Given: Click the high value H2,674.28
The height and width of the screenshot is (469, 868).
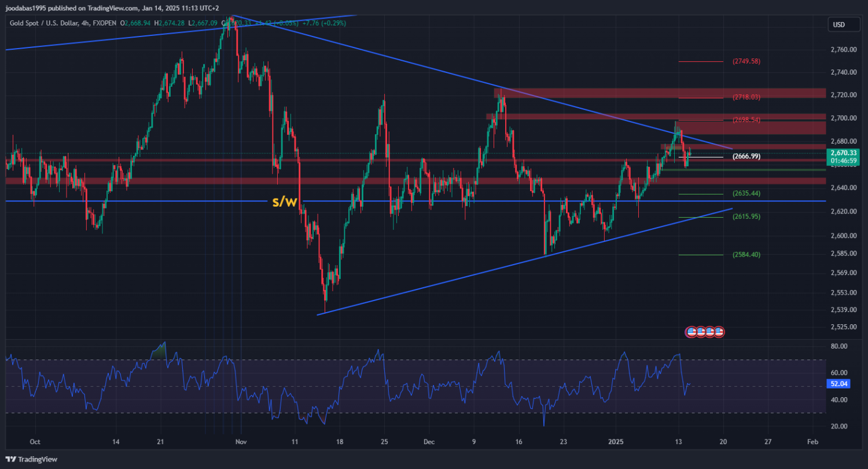Looking at the screenshot, I should [x=169, y=23].
